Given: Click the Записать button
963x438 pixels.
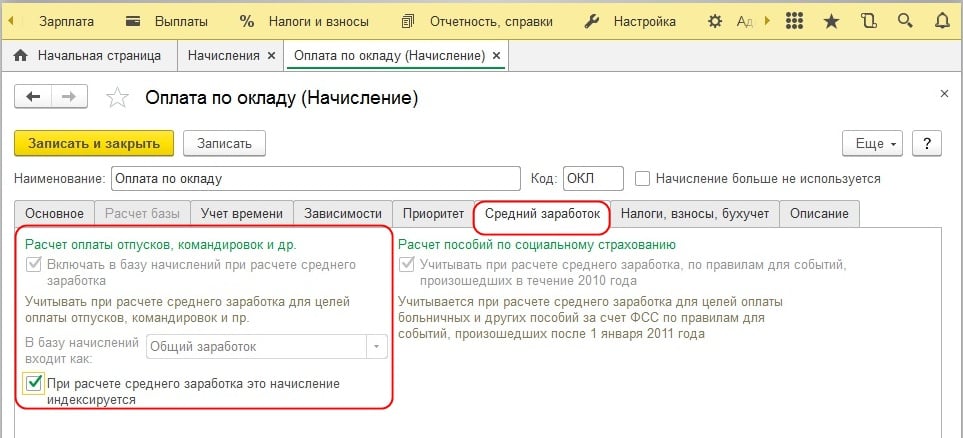Looking at the screenshot, I should pos(224,143).
